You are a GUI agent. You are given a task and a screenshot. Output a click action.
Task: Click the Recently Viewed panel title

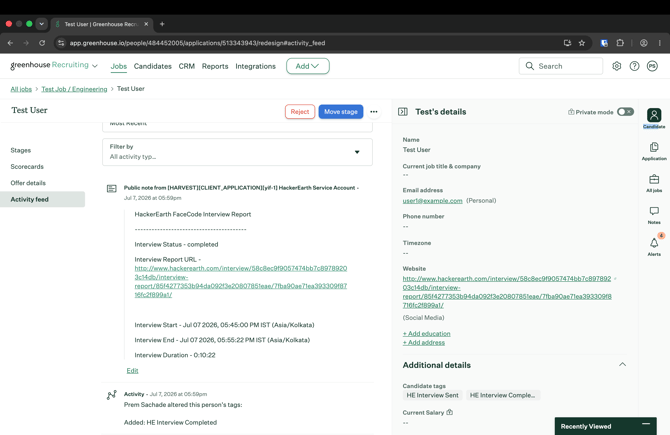tap(586, 426)
